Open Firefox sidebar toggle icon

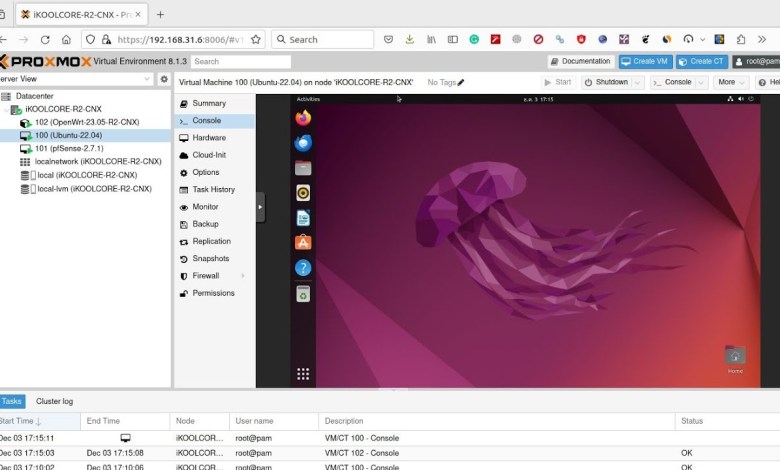point(453,39)
